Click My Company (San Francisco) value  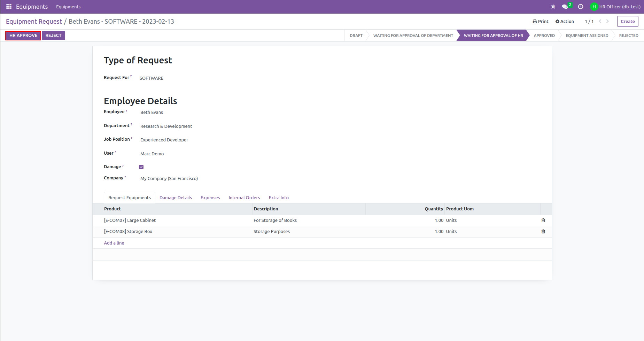(x=169, y=178)
